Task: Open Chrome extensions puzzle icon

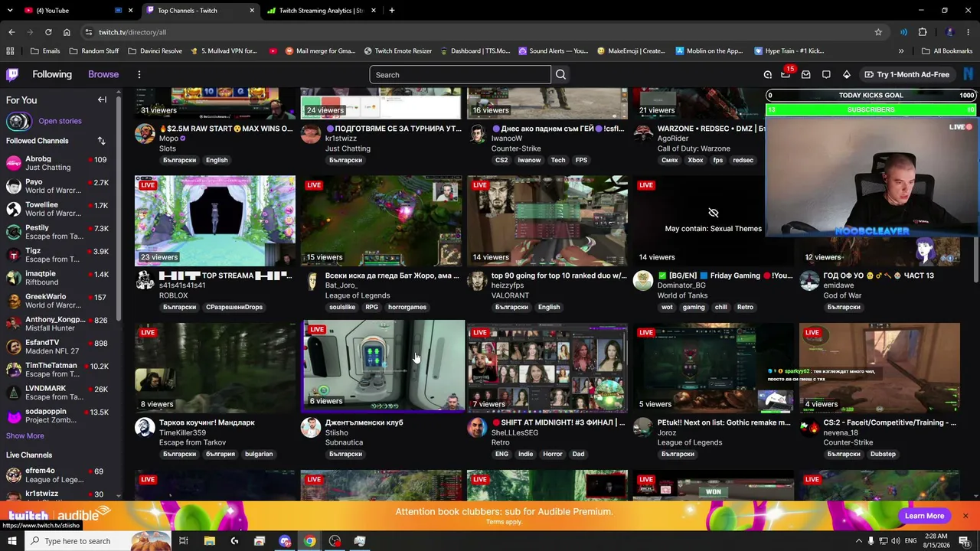Action: 923,32
